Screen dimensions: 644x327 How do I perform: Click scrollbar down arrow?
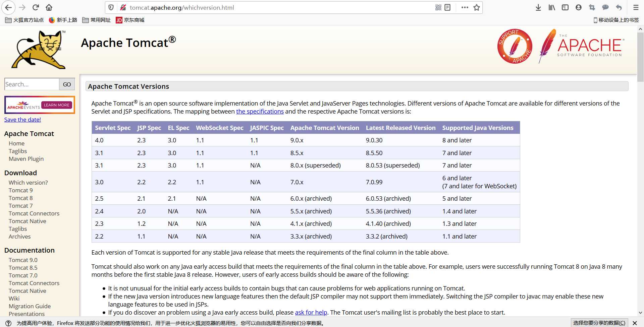click(640, 313)
